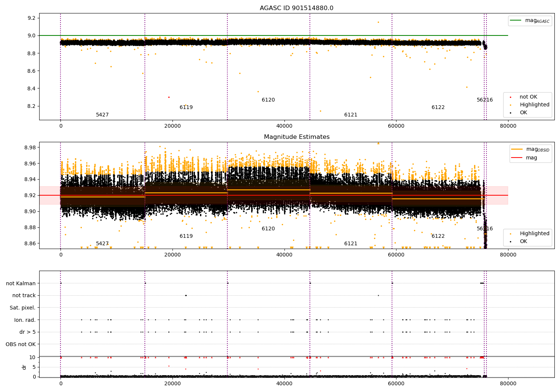Click the "not track" row label
The image size is (560, 392).
24,296
